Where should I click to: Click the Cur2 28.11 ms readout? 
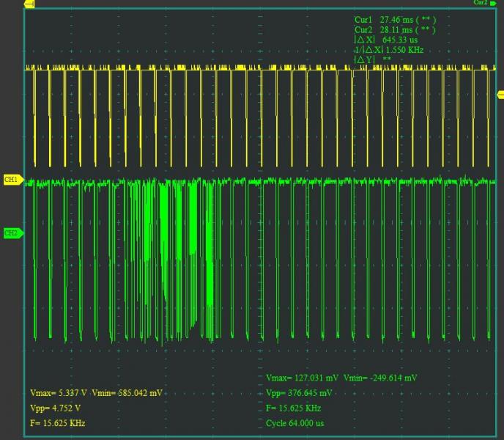coord(394,30)
